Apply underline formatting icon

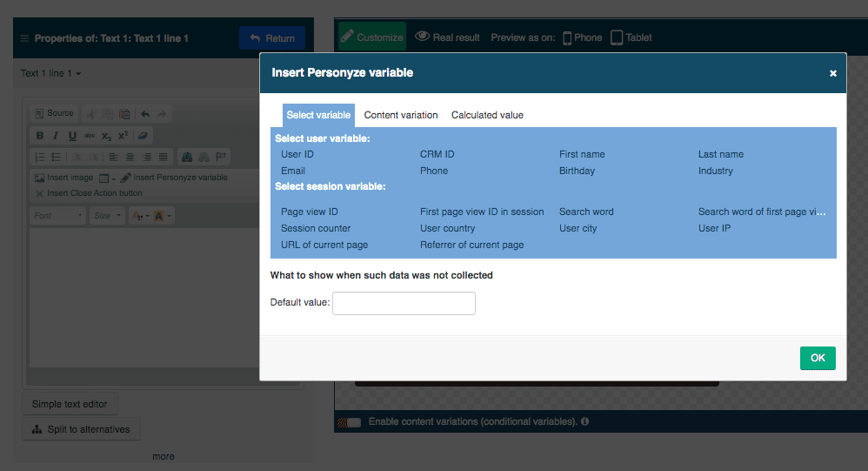(x=72, y=136)
